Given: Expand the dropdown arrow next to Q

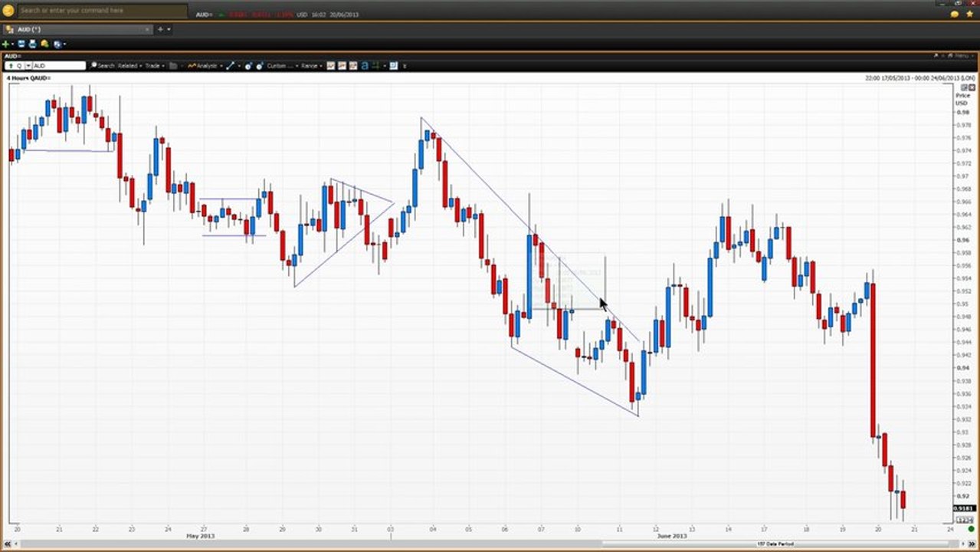Looking at the screenshot, I should (28, 66).
